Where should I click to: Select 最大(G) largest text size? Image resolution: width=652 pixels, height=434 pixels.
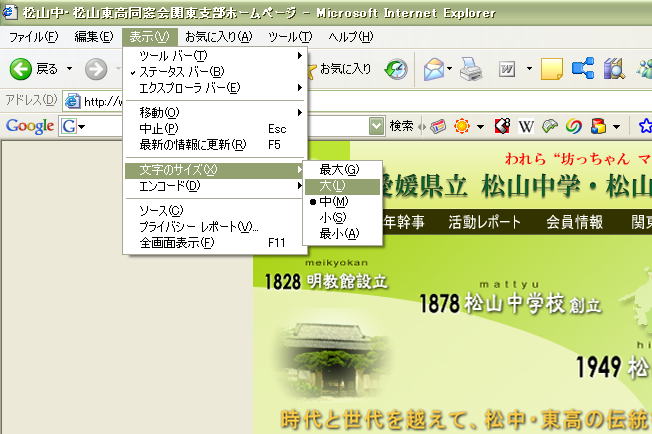coord(342,170)
